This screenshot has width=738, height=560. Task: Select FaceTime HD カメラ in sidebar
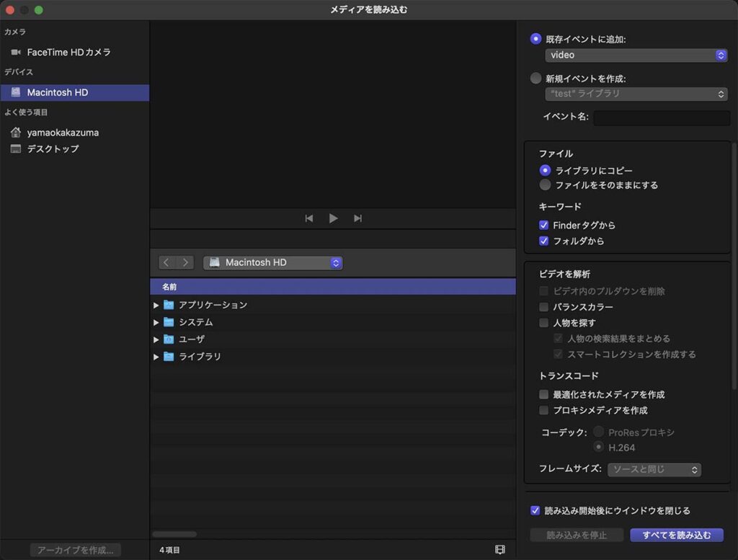[68, 52]
